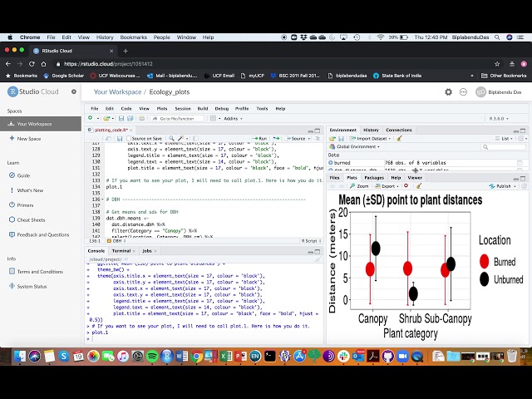Viewport: 532px width, 399px height.
Task: Open the R 3.6.0 version dropdown
Action: tap(499, 118)
